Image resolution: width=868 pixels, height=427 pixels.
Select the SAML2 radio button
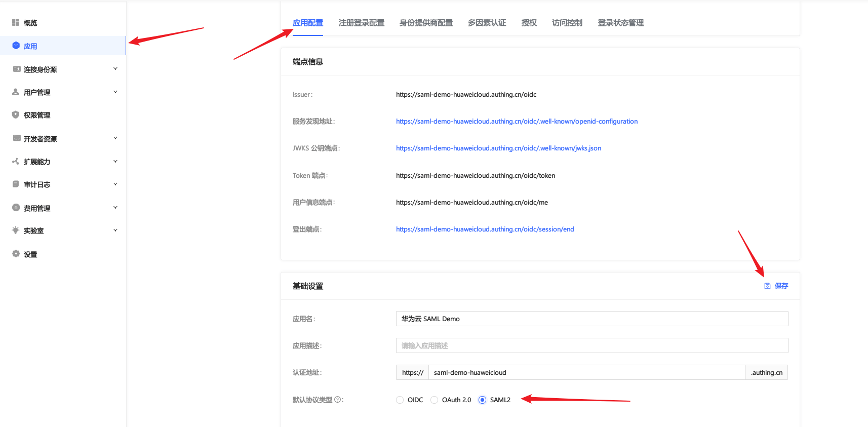(483, 400)
